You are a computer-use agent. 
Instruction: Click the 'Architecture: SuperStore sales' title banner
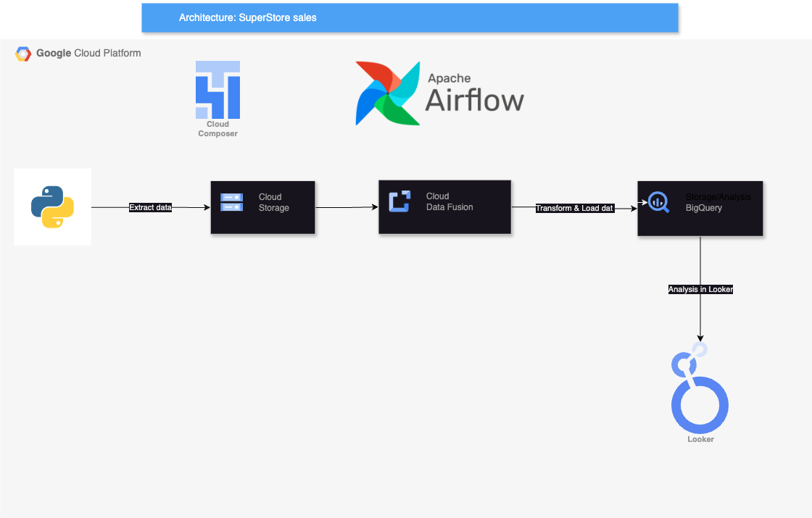click(x=410, y=17)
